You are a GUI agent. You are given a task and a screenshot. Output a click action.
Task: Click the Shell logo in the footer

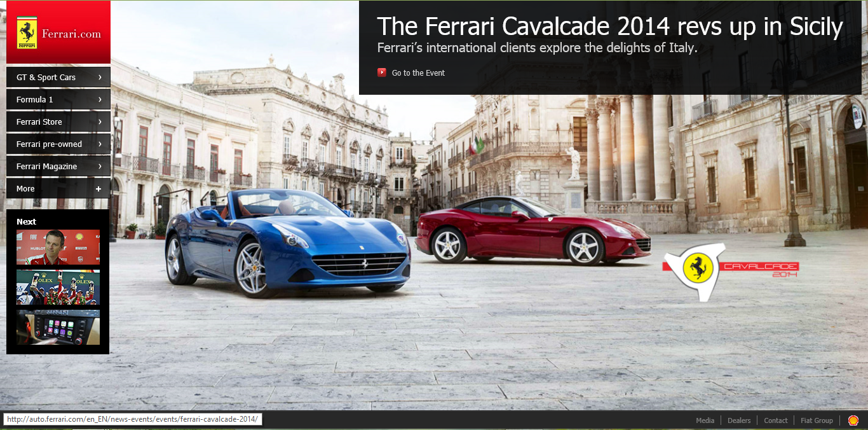click(853, 420)
